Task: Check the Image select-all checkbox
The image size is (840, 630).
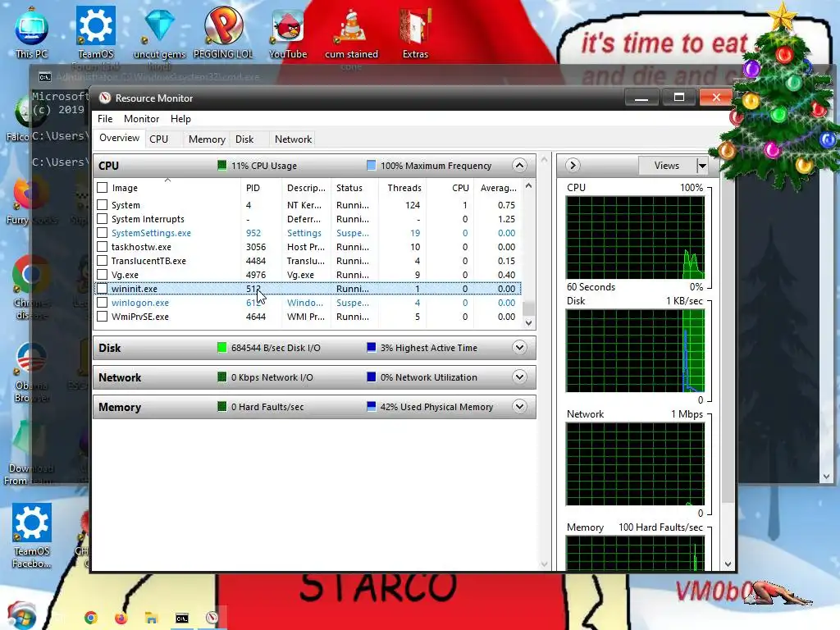Action: coord(103,188)
